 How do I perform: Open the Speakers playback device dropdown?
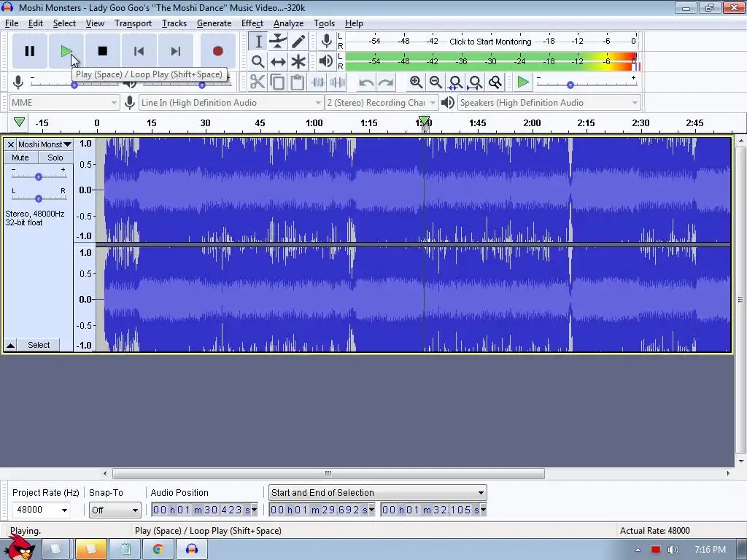click(549, 102)
